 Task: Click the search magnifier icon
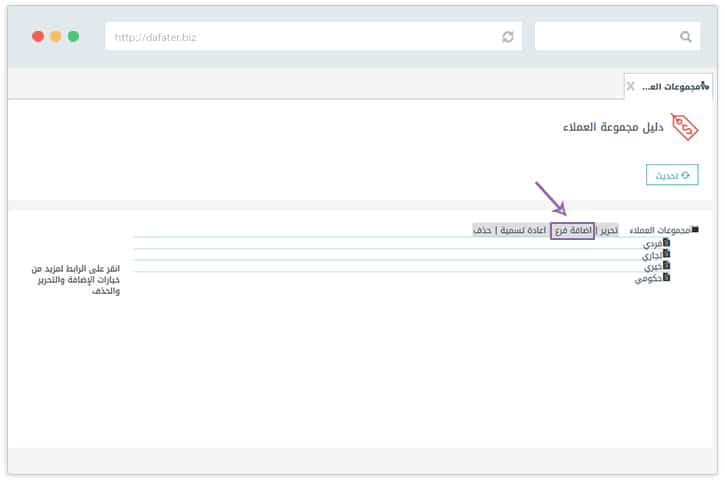(x=686, y=37)
